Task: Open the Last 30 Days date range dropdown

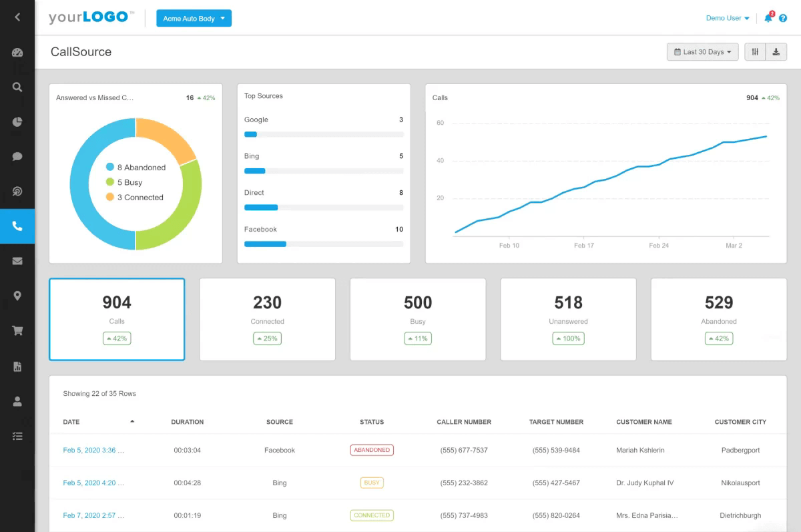Action: pos(702,51)
